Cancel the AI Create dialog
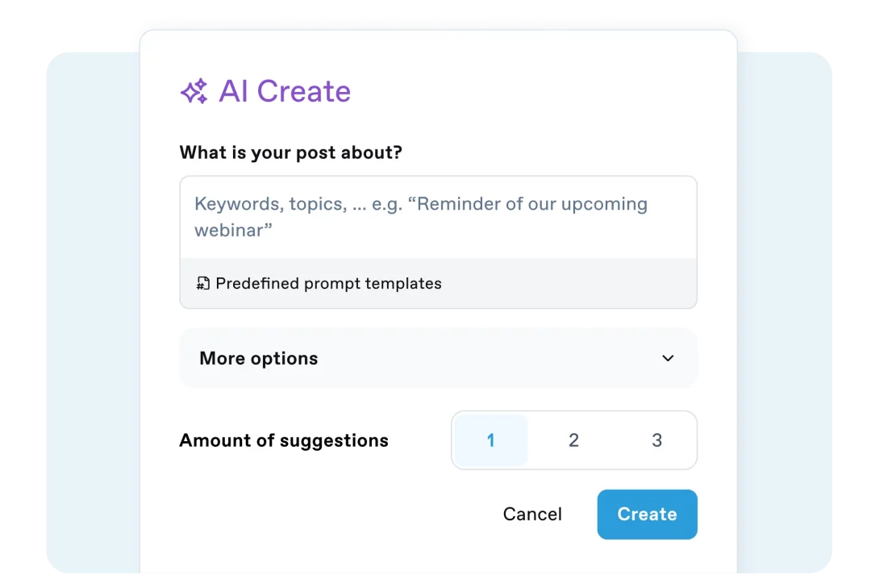The width and height of the screenshot is (871, 588). (532, 514)
